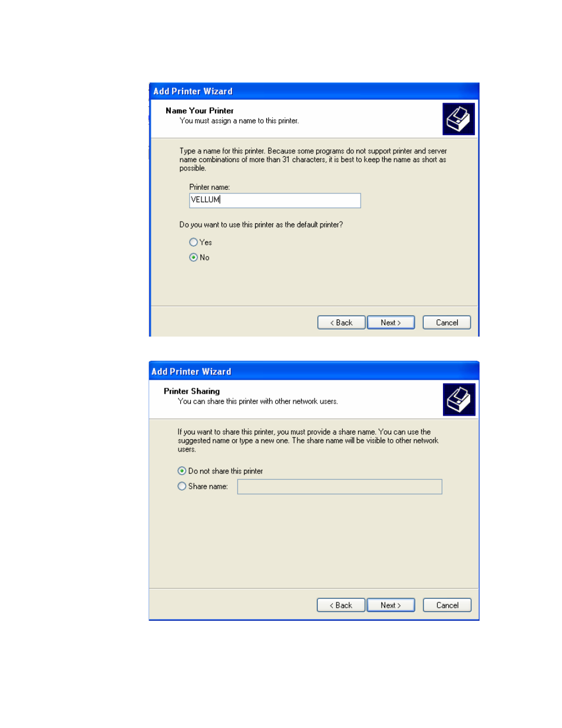Click the Printer name text field containing VELLUM
Screen dimensions: 562x728
click(x=275, y=200)
